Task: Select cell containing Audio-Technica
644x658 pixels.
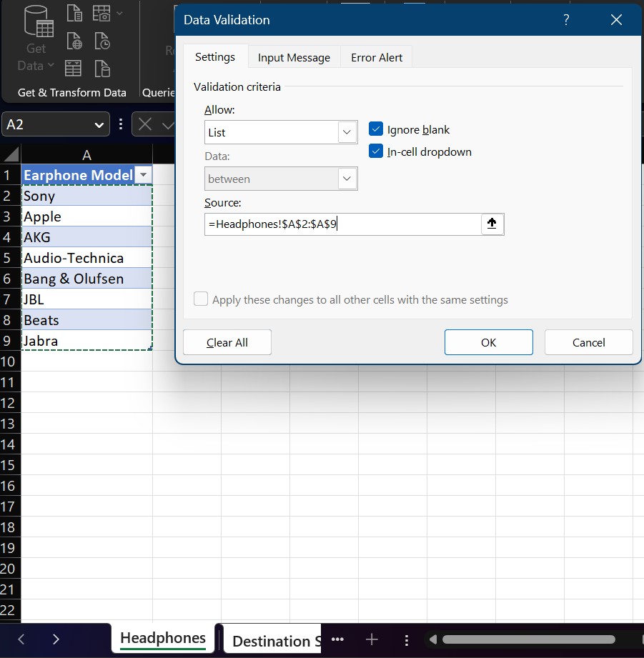Action: (86, 258)
